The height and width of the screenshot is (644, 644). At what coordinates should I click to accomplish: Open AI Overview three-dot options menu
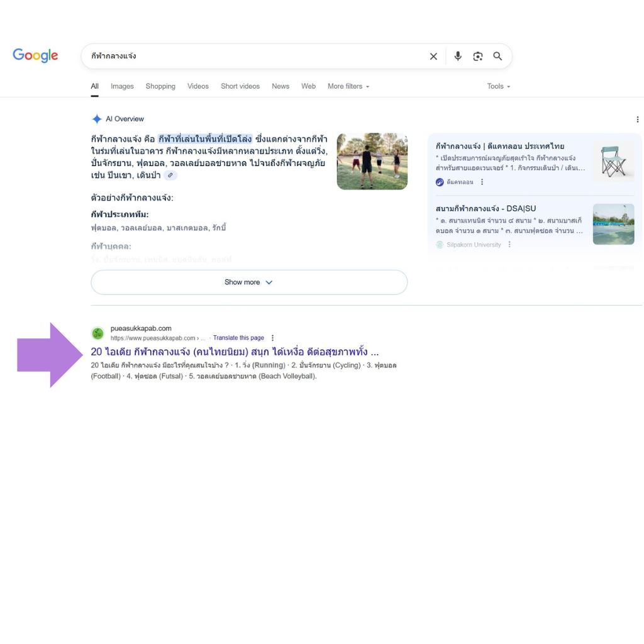pyautogui.click(x=637, y=119)
